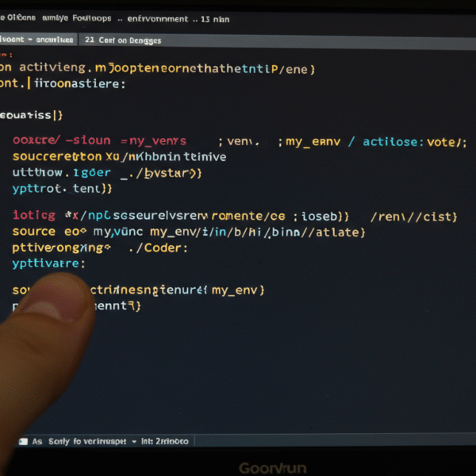Click on the '/ren\//cist}' code at line end

pos(414,216)
